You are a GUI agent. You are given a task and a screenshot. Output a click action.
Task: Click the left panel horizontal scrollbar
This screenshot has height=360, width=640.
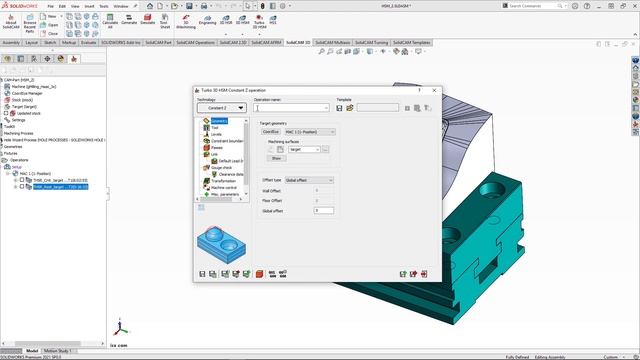[x=52, y=343]
